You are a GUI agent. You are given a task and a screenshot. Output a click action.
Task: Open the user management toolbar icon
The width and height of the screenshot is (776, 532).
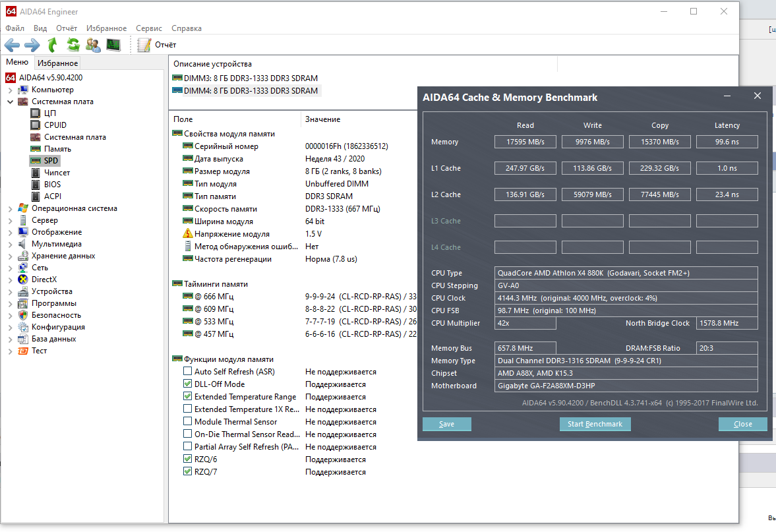point(93,45)
